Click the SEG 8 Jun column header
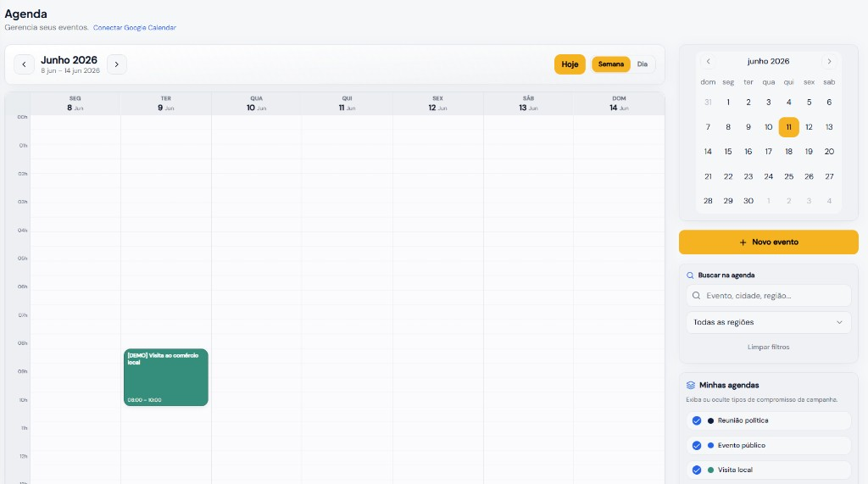The width and height of the screenshot is (868, 484). [x=75, y=103]
